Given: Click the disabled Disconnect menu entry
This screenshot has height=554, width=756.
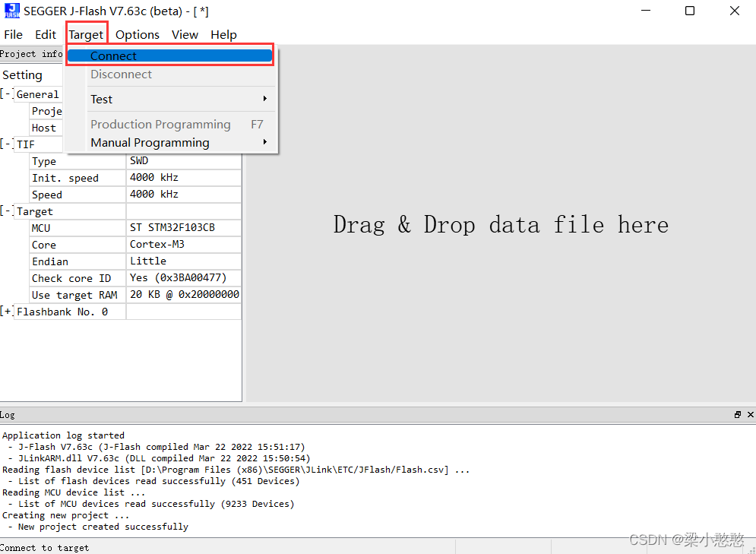Looking at the screenshot, I should pos(170,74).
